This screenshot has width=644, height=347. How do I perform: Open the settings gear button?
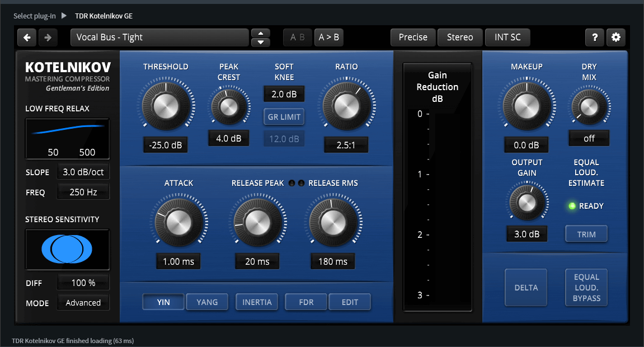click(615, 37)
